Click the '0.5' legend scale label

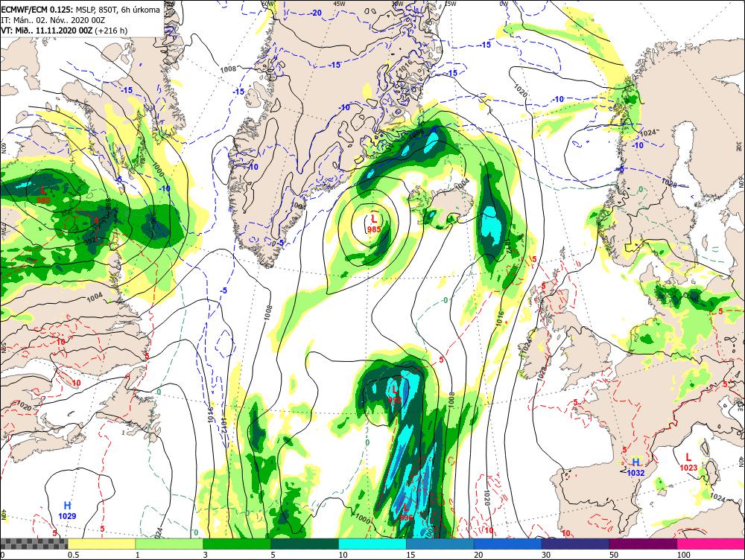pyautogui.click(x=73, y=555)
